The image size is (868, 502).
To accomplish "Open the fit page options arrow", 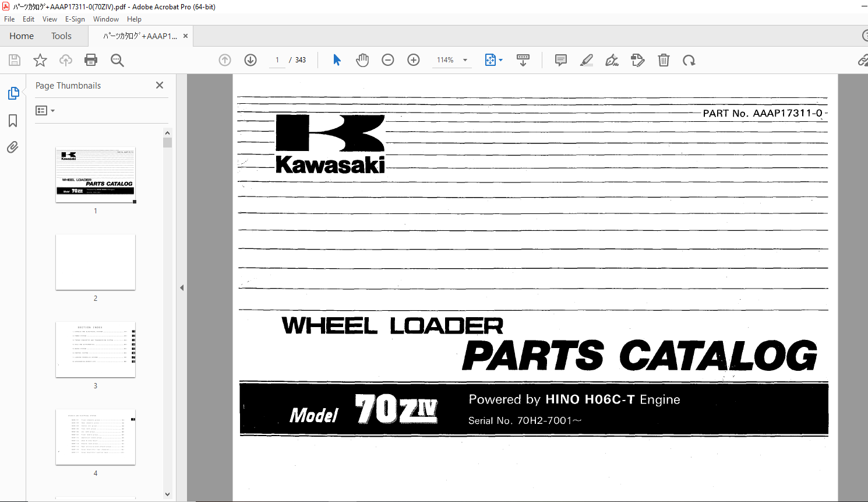I will [x=501, y=60].
